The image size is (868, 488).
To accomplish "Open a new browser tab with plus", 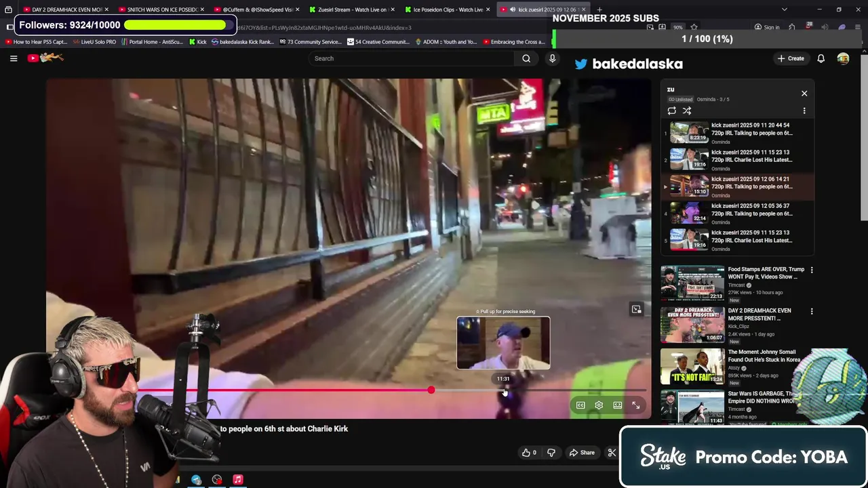I will [x=599, y=9].
